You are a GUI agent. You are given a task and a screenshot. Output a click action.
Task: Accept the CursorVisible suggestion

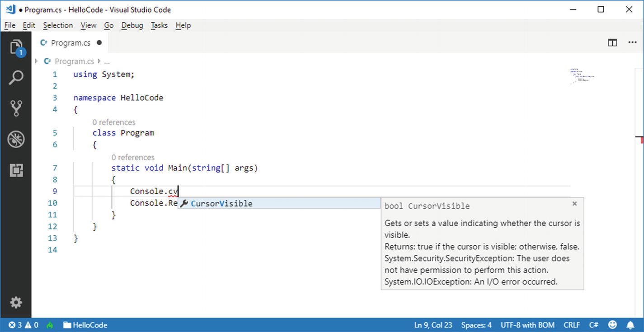tap(221, 203)
